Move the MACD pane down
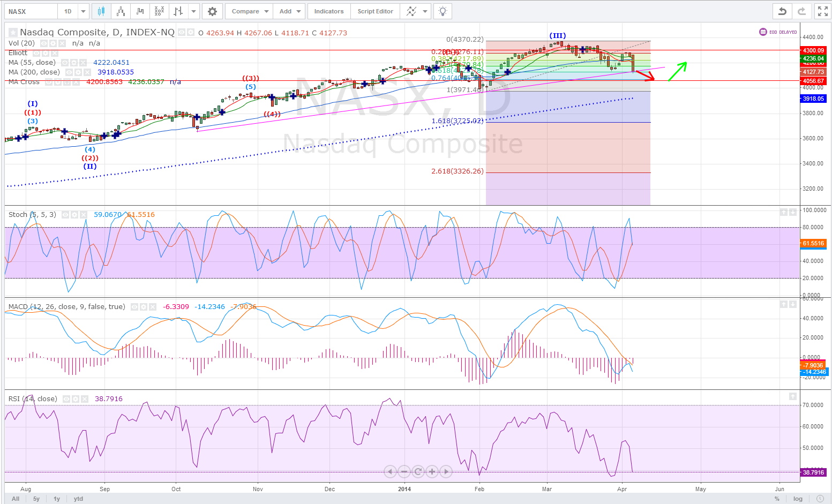Viewport: 832px width, 504px height. [x=793, y=304]
